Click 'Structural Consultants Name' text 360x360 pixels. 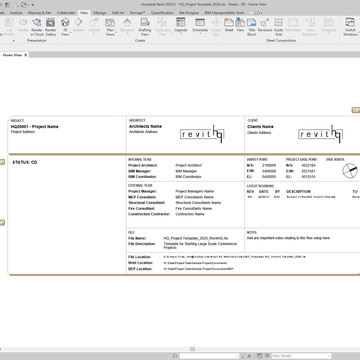click(198, 203)
